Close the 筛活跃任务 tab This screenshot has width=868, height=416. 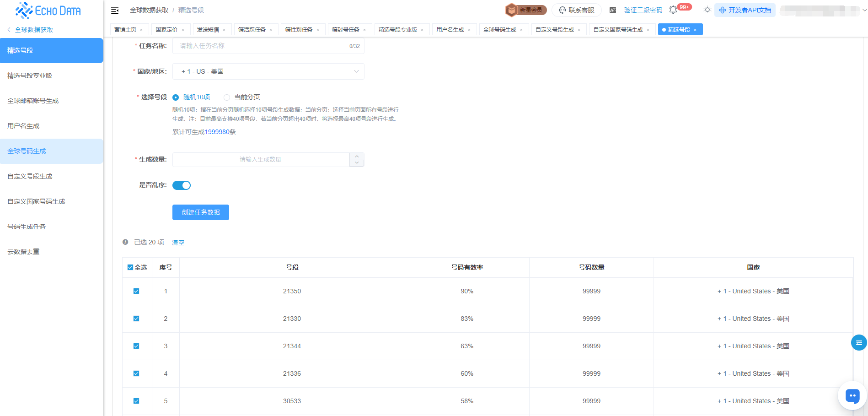(x=271, y=30)
